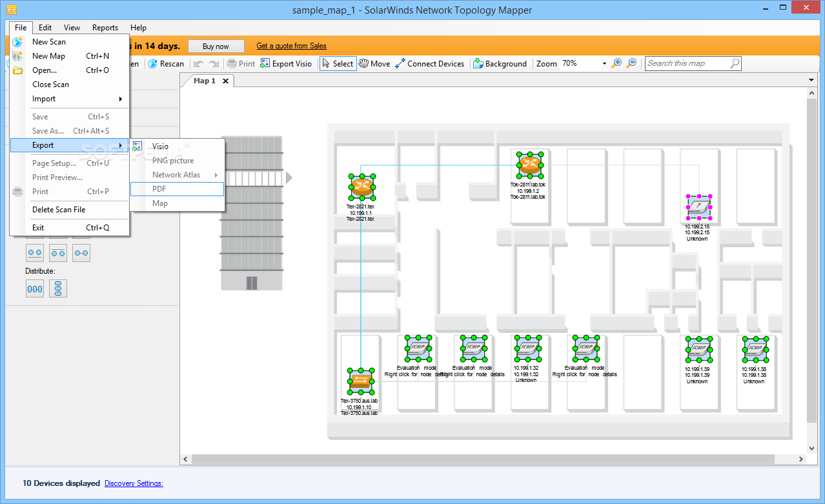This screenshot has width=825, height=504.
Task: Click the Background toolbar button
Action: (x=500, y=63)
